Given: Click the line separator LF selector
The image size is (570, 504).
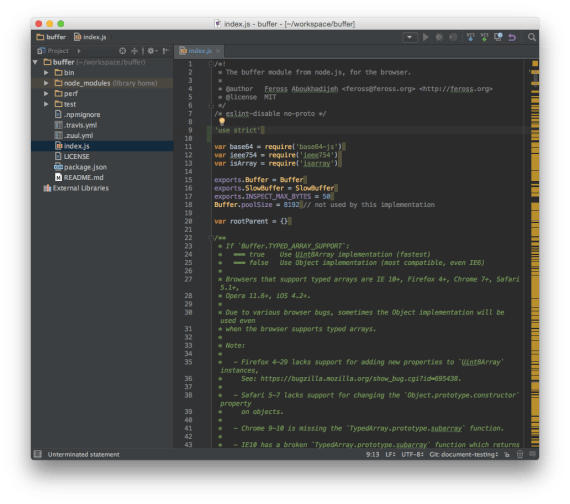Looking at the screenshot, I should [390, 454].
